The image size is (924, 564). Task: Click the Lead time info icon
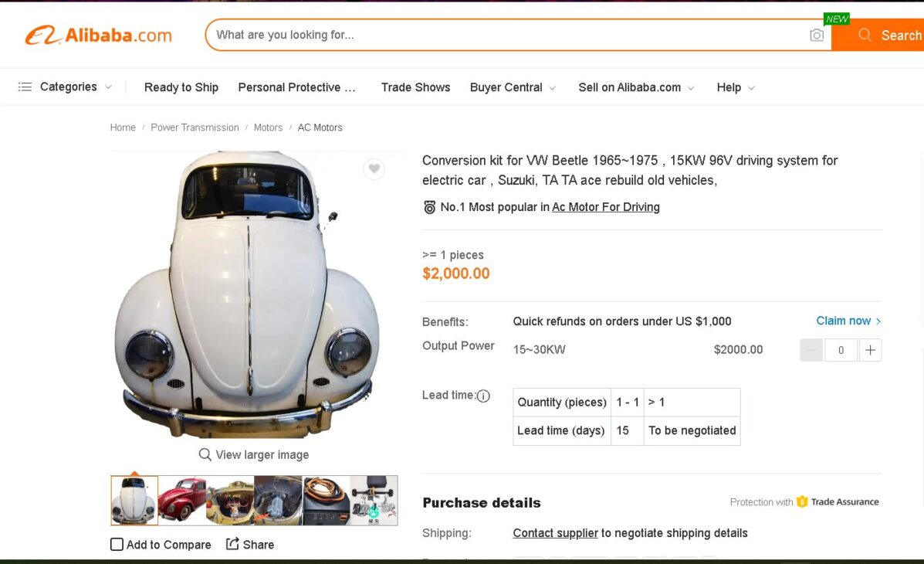click(x=483, y=396)
